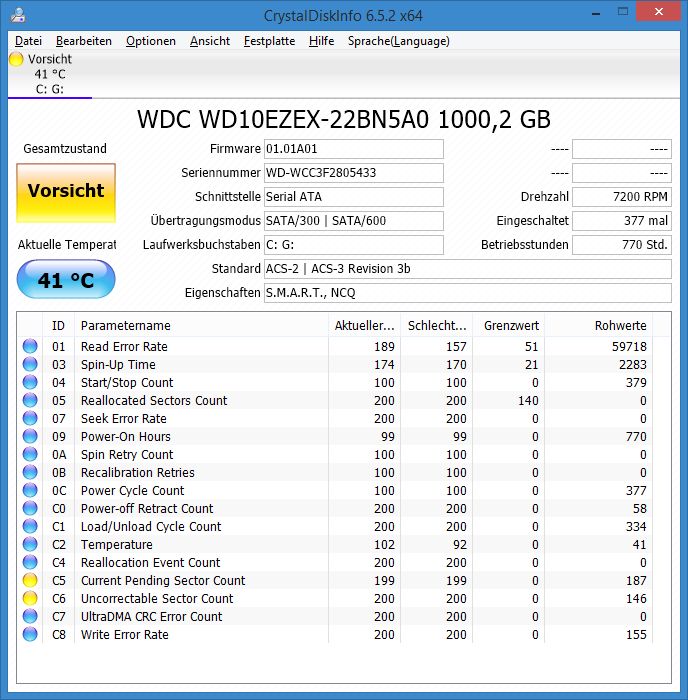Click threshold value 140 for Reallocated Sectors
The image size is (688, 700).
(x=528, y=400)
